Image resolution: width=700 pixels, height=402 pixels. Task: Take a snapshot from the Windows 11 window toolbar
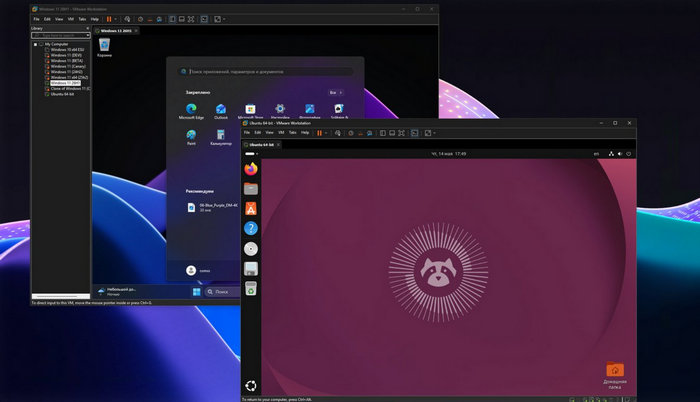[141, 19]
